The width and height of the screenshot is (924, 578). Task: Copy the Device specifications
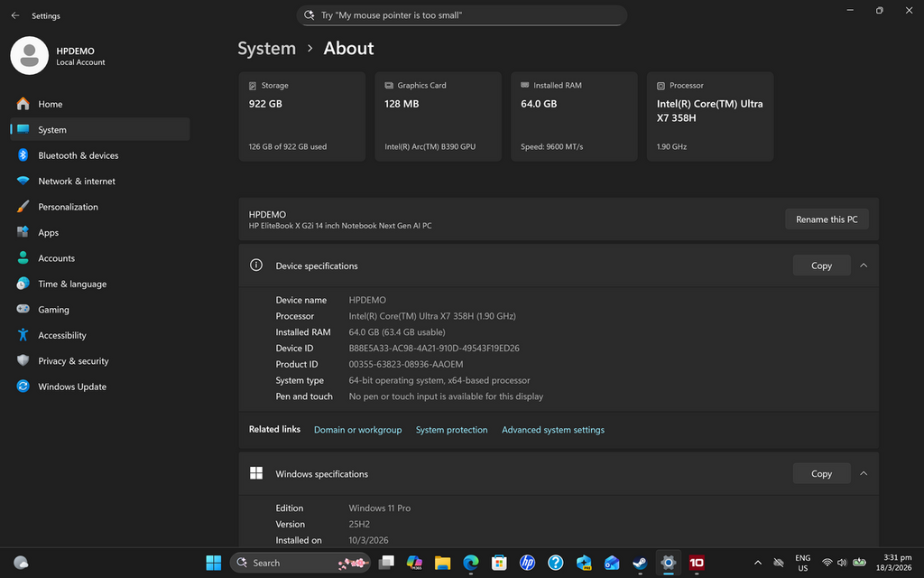[x=821, y=266]
